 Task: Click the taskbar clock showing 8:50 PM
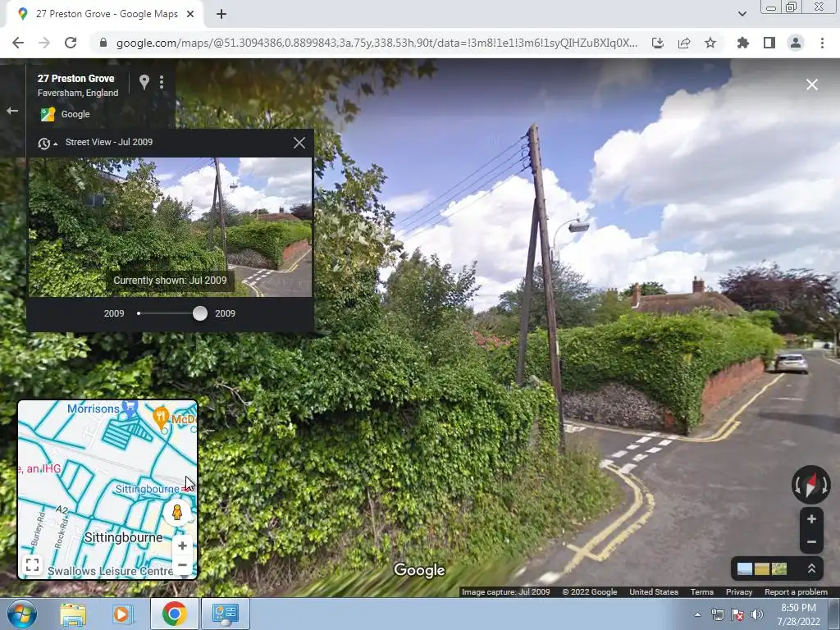click(x=798, y=614)
